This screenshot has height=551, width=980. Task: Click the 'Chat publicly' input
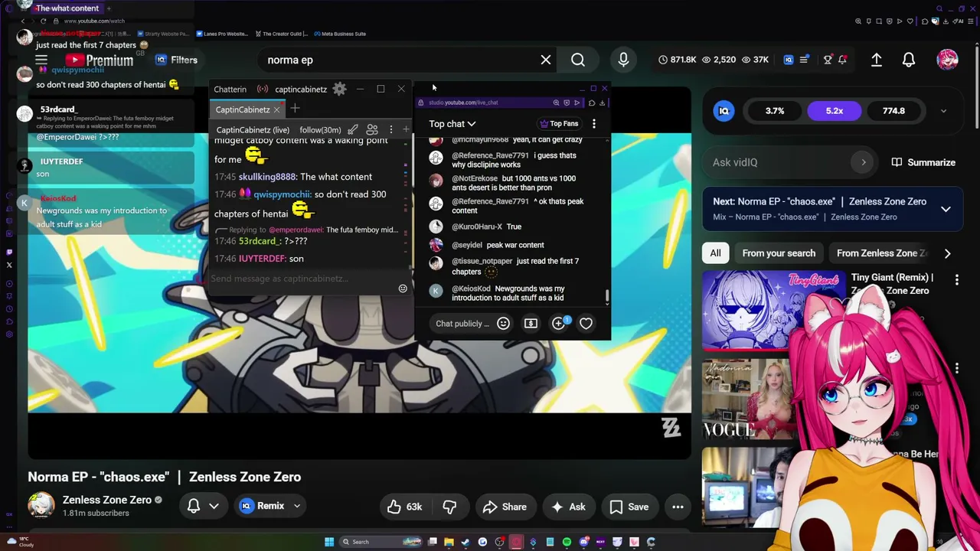point(462,324)
